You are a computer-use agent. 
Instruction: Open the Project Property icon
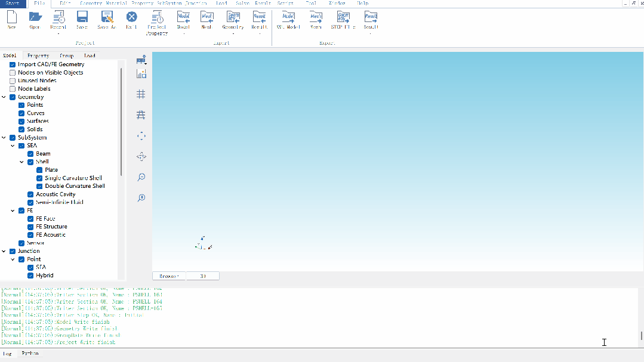tap(158, 17)
